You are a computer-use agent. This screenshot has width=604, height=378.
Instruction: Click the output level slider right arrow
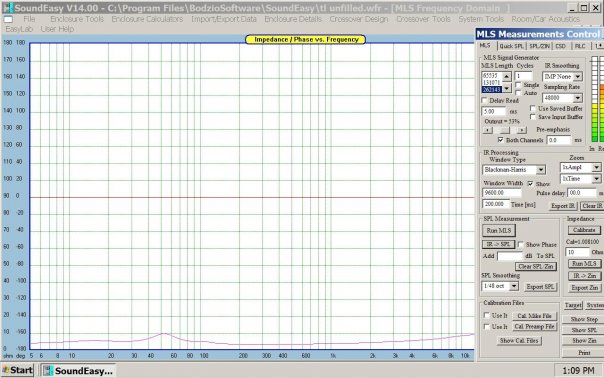521,130
